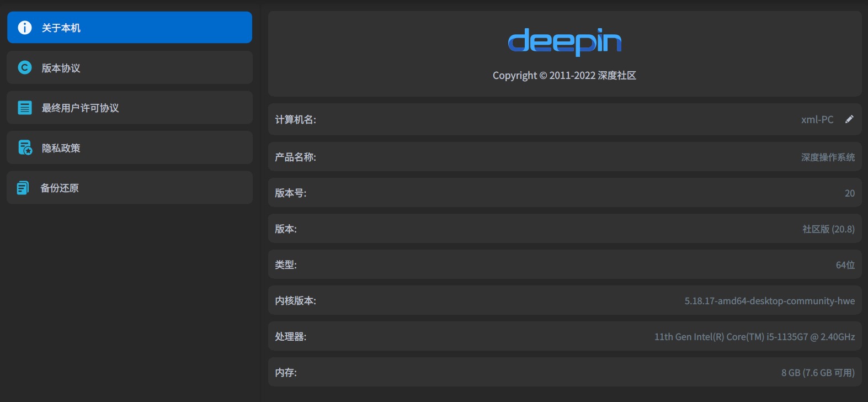The image size is (868, 402).
Task: Click the edition value 社区版 (20.8)
Action: pyautogui.click(x=828, y=229)
